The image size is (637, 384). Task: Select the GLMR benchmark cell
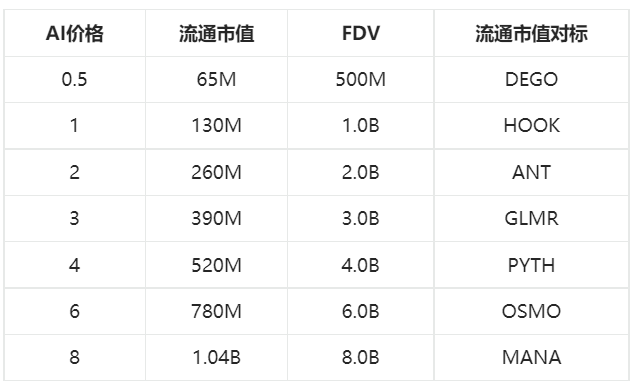click(x=531, y=219)
